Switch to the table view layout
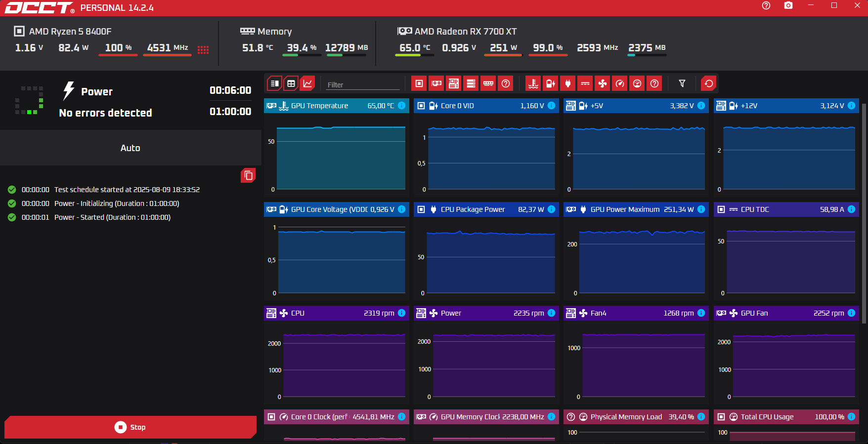This screenshot has height=444, width=868. [x=291, y=83]
